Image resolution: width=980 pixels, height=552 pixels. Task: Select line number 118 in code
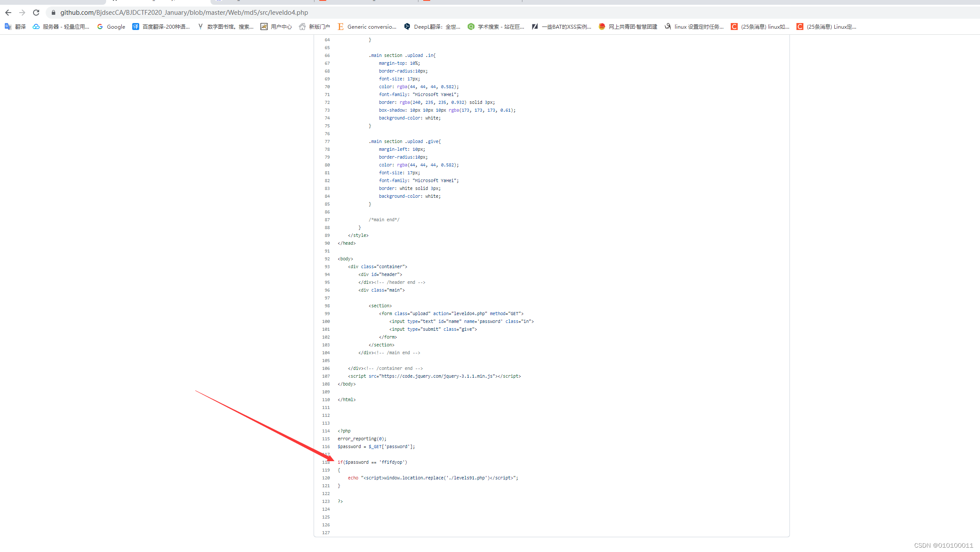pyautogui.click(x=326, y=462)
